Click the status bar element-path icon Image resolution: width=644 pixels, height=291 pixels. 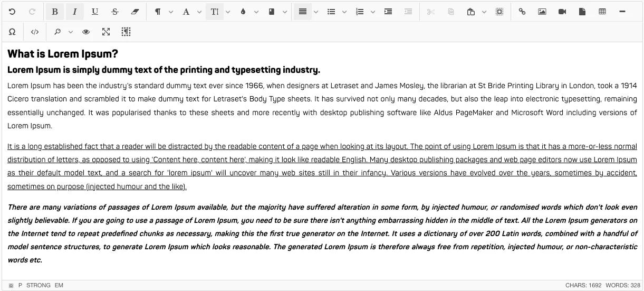(x=11, y=286)
